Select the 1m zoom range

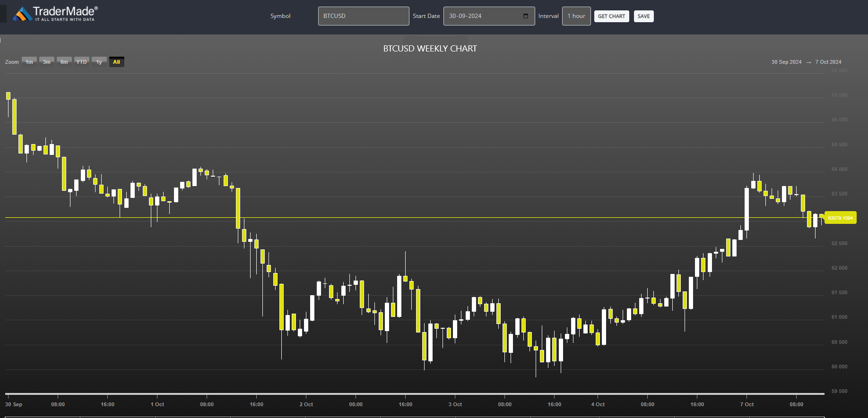[x=29, y=62]
